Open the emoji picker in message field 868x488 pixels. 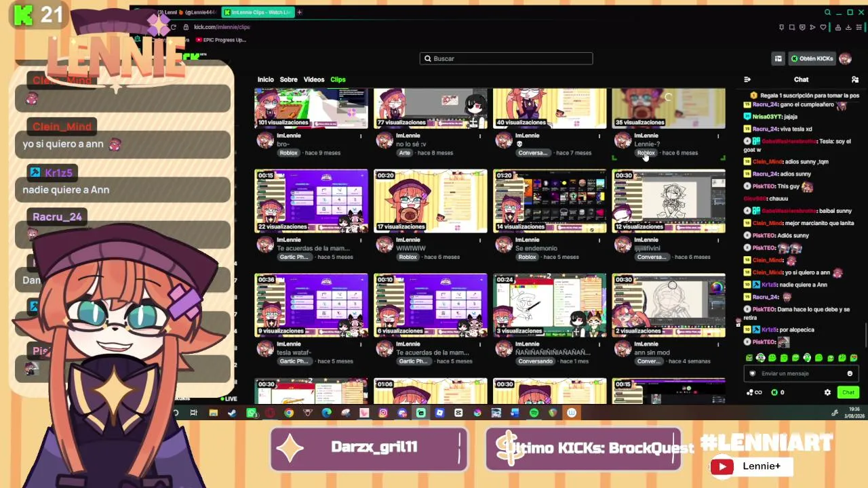(x=850, y=373)
